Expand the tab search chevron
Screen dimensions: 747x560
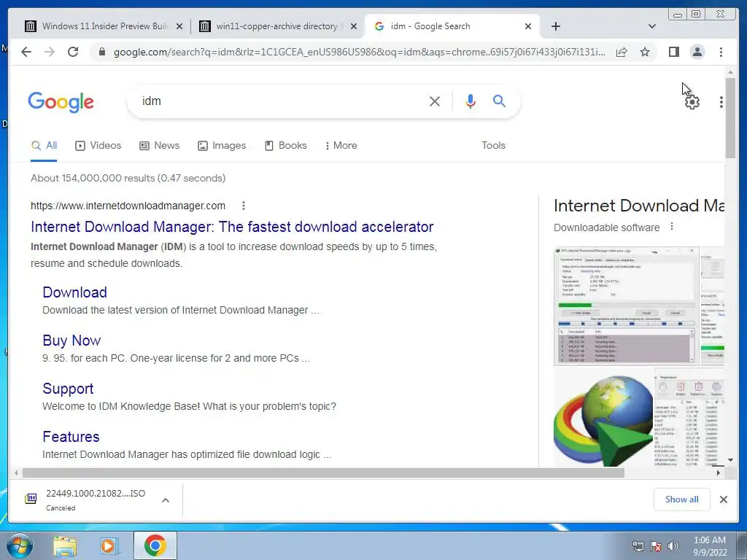click(x=651, y=26)
